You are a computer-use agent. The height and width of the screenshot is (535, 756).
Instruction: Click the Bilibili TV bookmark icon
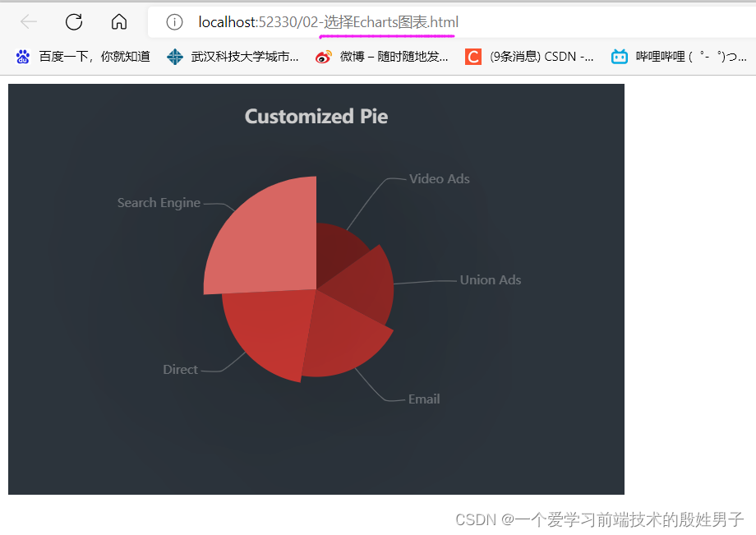click(x=619, y=57)
